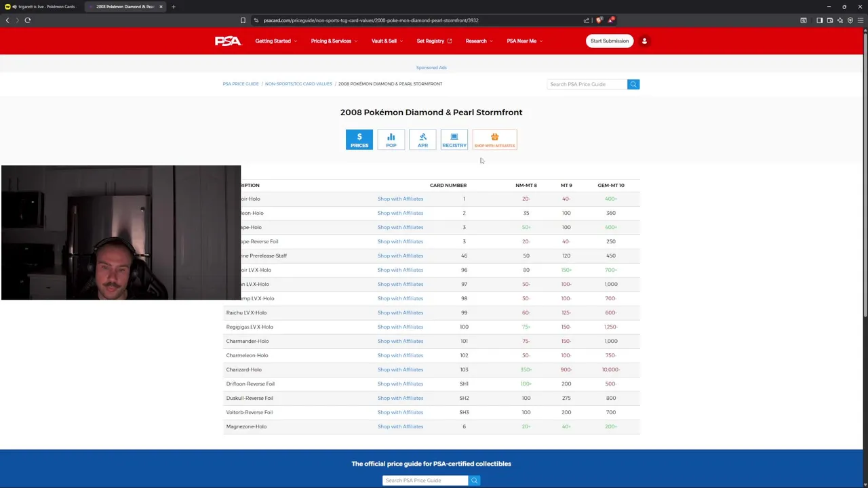Click the Charizard-Holo card name
This screenshot has width=868, height=488.
(x=244, y=369)
